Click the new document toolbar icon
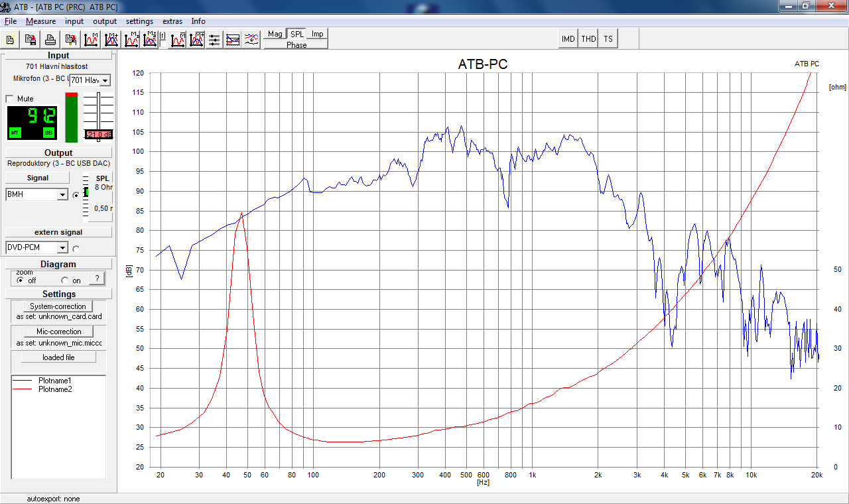The height and width of the screenshot is (504, 849). coord(11,40)
